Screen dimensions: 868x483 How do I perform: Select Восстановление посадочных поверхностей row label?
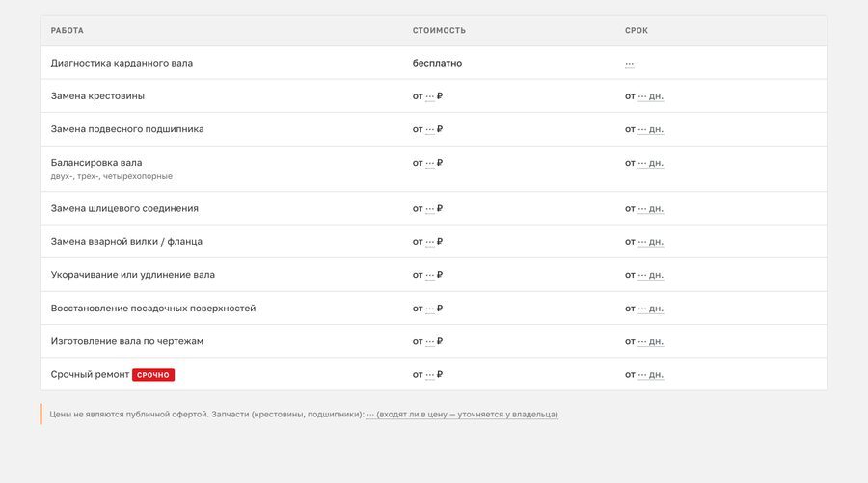(153, 309)
